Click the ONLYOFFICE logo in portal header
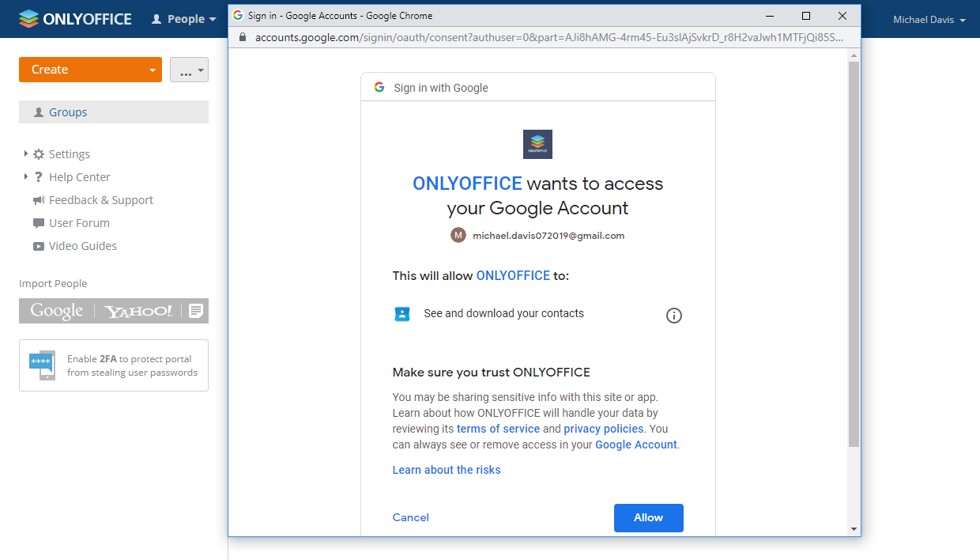Viewport: 980px width, 560px height. (75, 19)
